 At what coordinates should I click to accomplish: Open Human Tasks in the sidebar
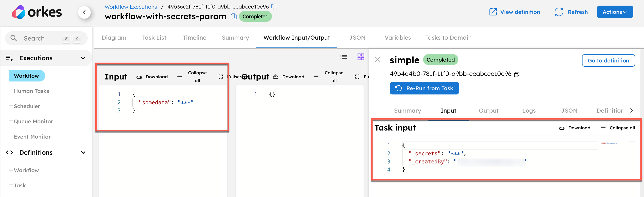(x=32, y=91)
